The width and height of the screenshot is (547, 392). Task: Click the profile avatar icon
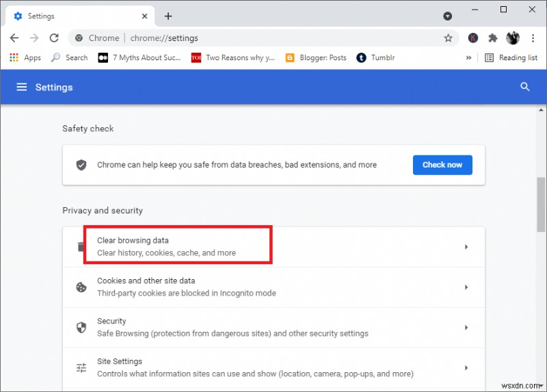click(512, 38)
